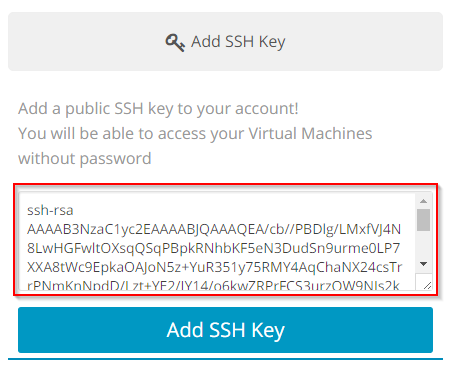452x367 pixels.
Task: Select the gray Add SSH Key header panel
Action: coord(225,42)
